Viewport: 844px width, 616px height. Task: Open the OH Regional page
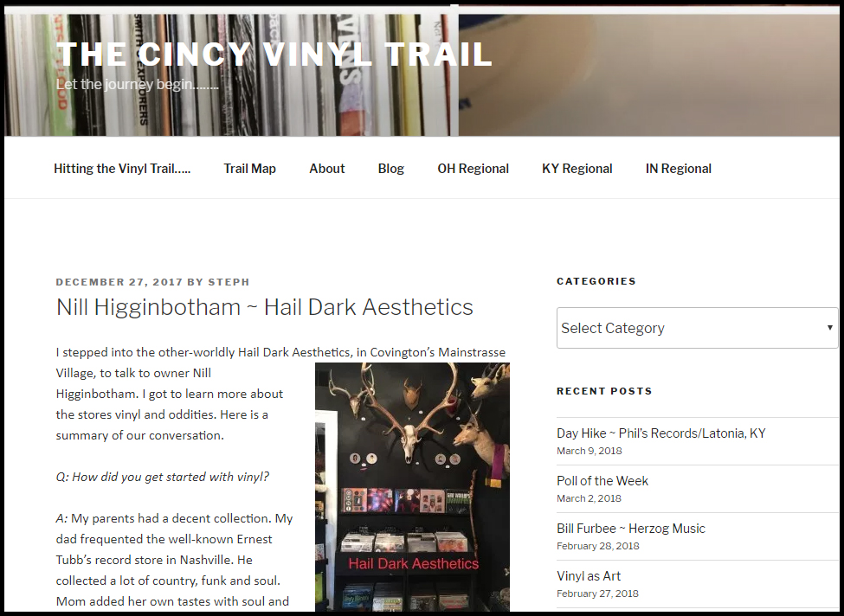pos(474,169)
